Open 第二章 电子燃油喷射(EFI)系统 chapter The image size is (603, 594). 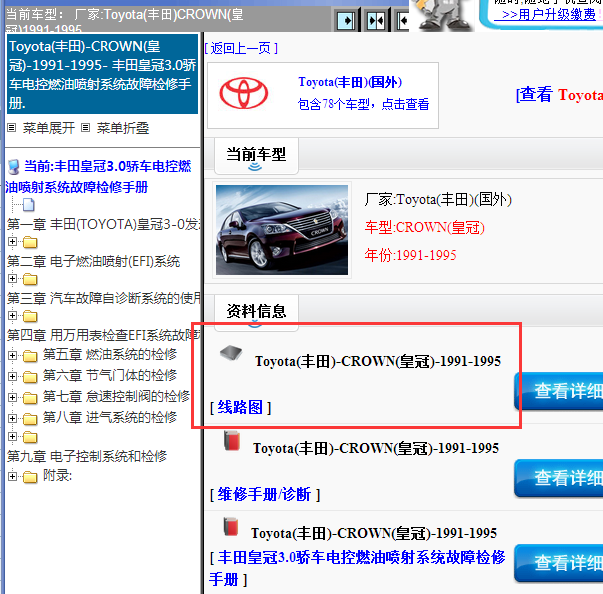[x=93, y=261]
